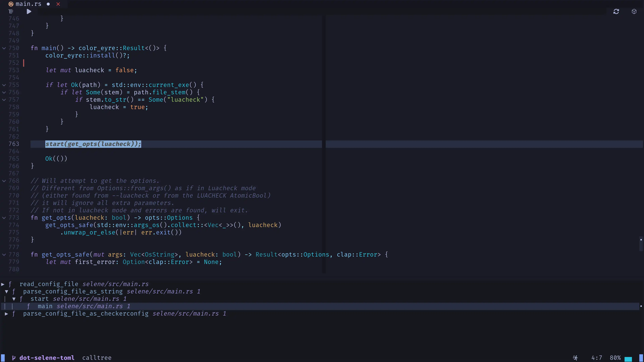Click the 80% scroll percentage
The height and width of the screenshot is (362, 644).
click(x=615, y=358)
